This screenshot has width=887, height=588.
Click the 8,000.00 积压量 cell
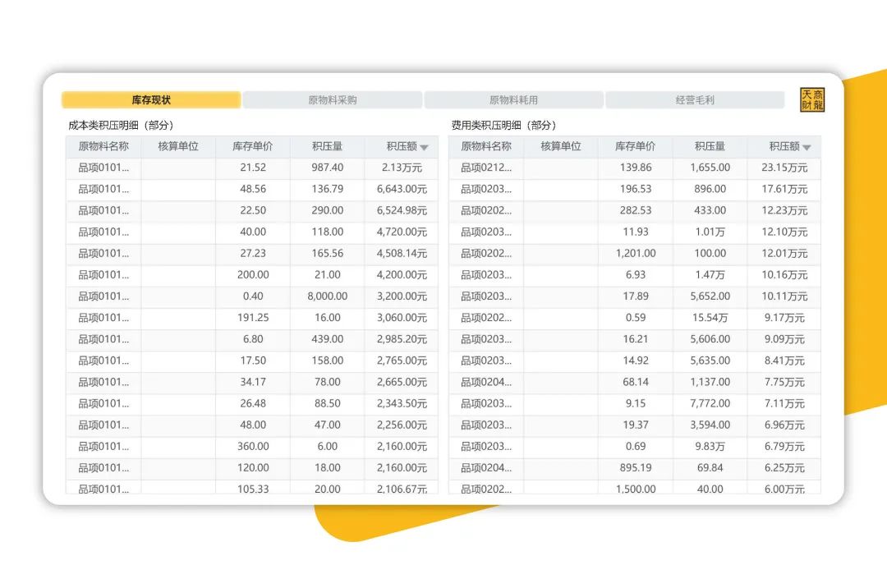tap(327, 296)
